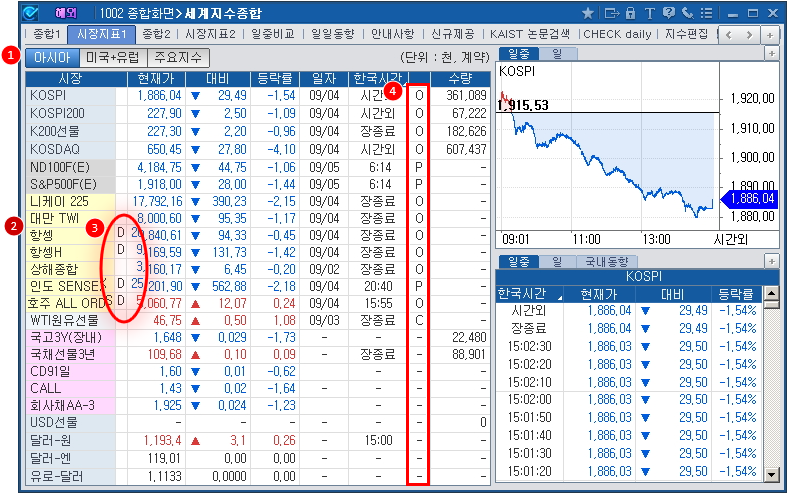
Task: Select the 시장지표1 tab
Action: (x=102, y=34)
